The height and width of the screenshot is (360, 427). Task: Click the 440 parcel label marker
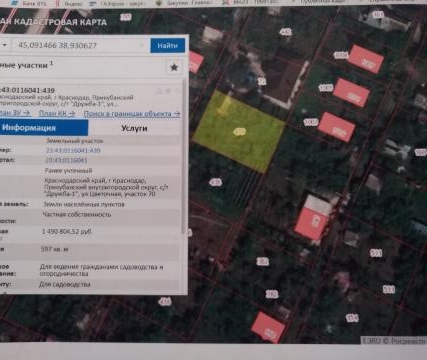[x=285, y=32]
